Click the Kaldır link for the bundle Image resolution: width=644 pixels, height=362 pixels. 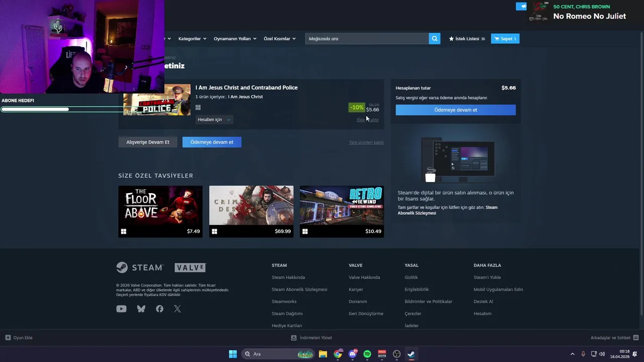tap(374, 120)
